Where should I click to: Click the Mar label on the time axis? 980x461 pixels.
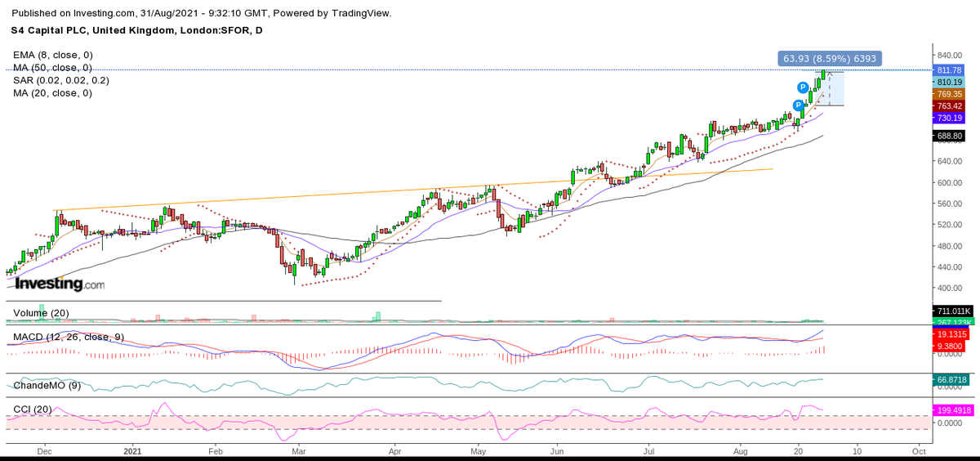point(298,450)
